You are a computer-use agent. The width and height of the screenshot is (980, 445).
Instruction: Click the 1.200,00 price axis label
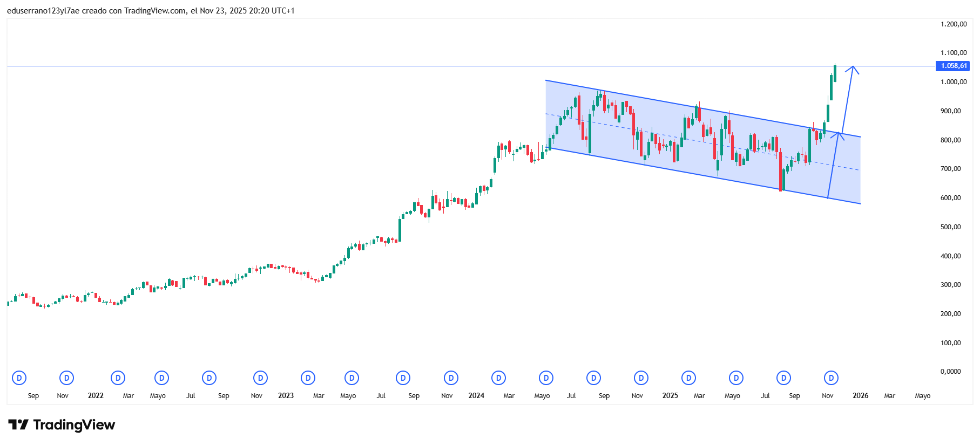(953, 24)
